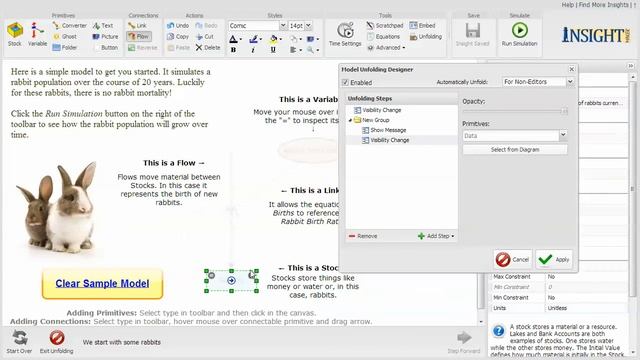Toggle the Flow connection tool

pos(139,36)
